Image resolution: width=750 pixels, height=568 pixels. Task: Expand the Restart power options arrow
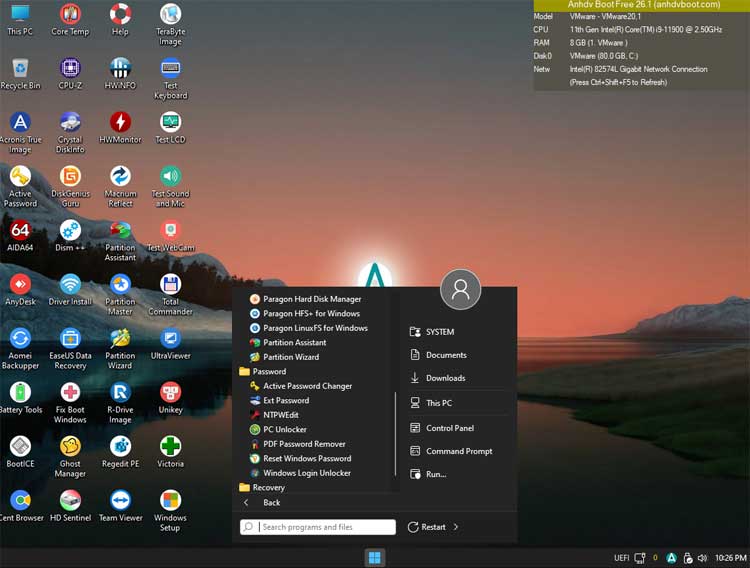pyautogui.click(x=456, y=527)
